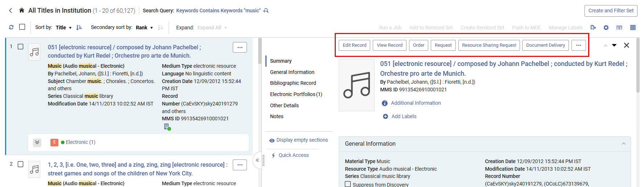644x187 pixels.
Task: Click the Add Labels link
Action: (404, 116)
